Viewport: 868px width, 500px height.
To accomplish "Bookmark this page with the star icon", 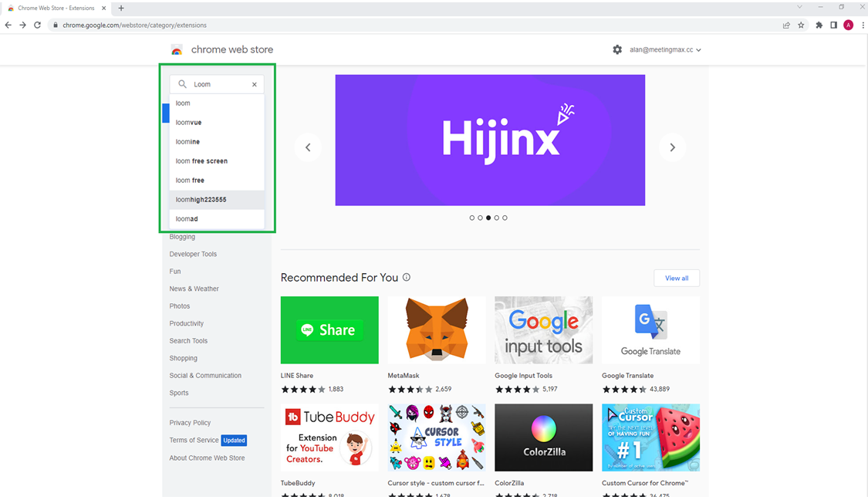I will pos(801,25).
